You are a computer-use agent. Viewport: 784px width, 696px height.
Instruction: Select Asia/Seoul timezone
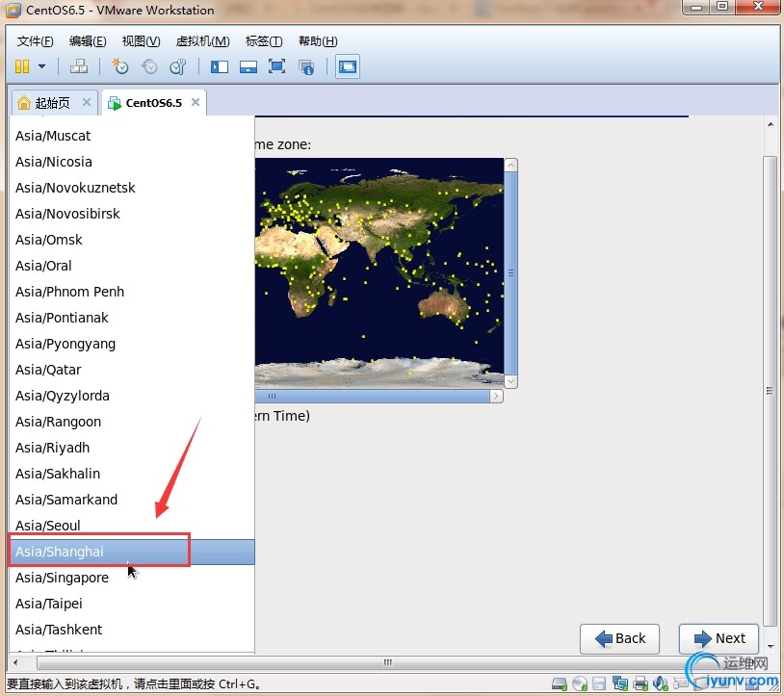[x=132, y=526]
